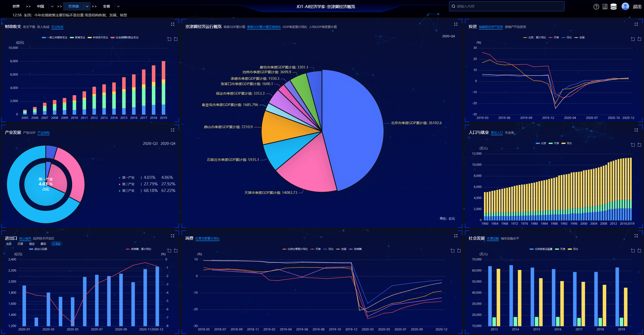
Task: Open the chart report icon in header
Action: point(605,7)
